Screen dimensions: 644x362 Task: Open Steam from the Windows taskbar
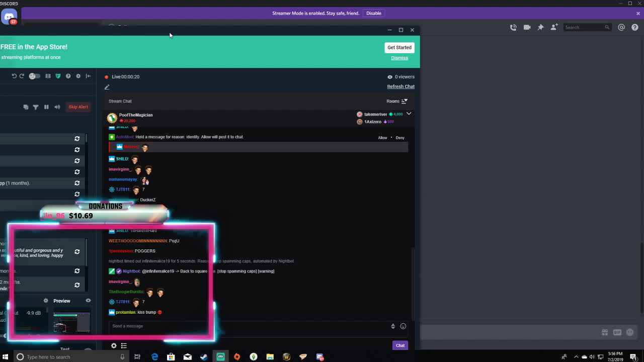click(x=204, y=357)
